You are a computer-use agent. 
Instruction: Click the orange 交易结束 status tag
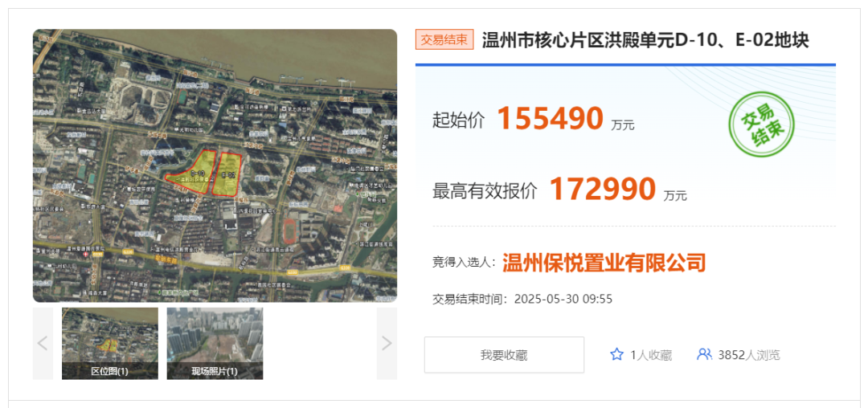(444, 39)
